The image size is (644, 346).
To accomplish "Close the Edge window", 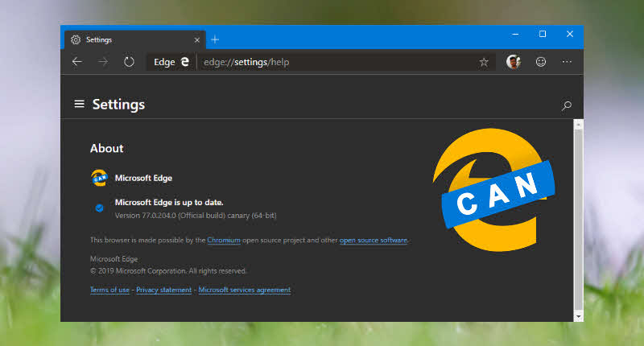I will coord(570,34).
